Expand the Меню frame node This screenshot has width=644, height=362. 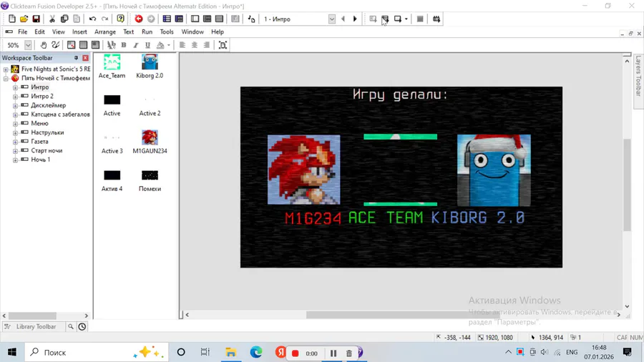coord(15,124)
